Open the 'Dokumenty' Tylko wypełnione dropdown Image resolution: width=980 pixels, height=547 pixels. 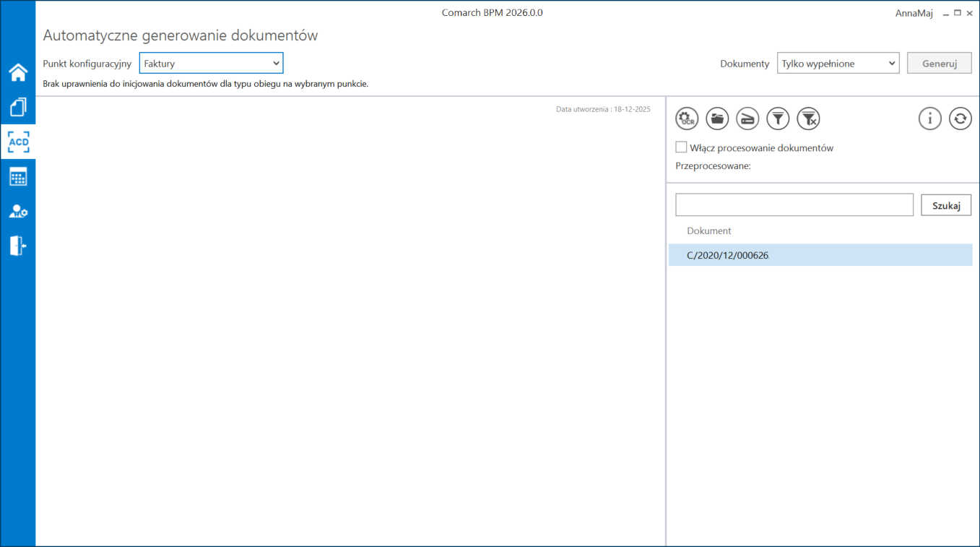(838, 64)
